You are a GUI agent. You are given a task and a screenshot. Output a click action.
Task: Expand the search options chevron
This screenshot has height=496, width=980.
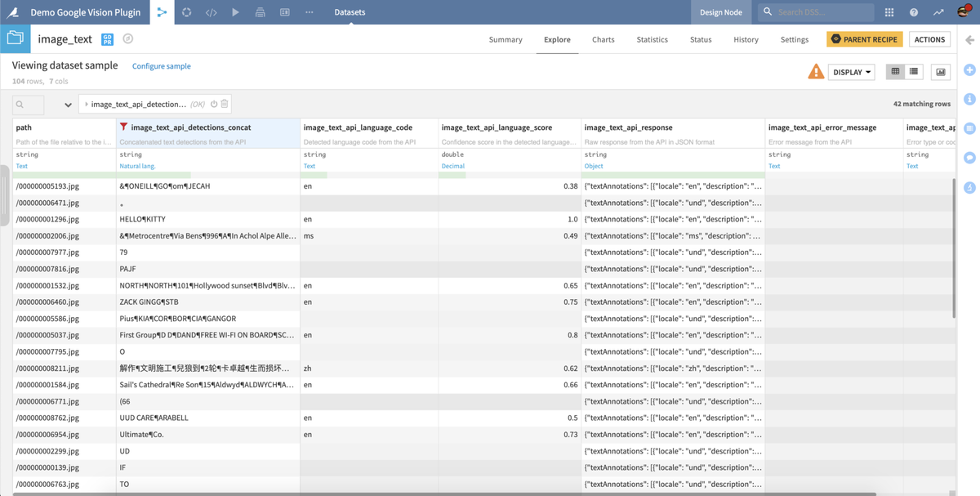(x=68, y=105)
